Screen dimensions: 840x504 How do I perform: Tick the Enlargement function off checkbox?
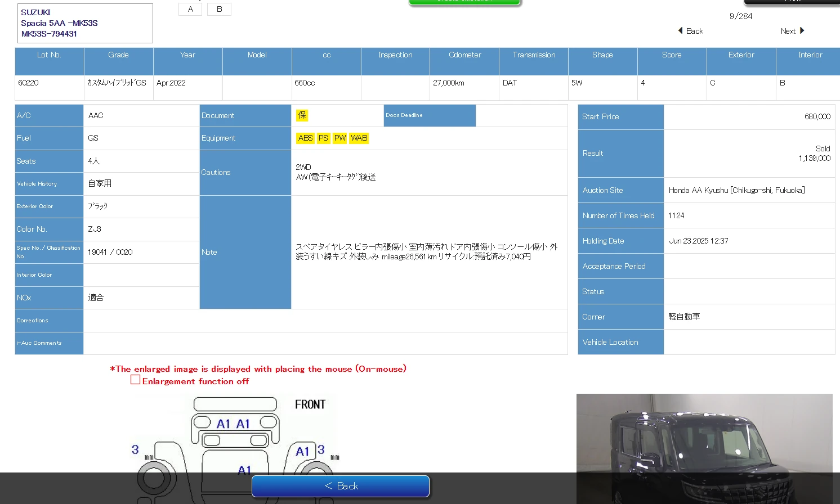[135, 380]
